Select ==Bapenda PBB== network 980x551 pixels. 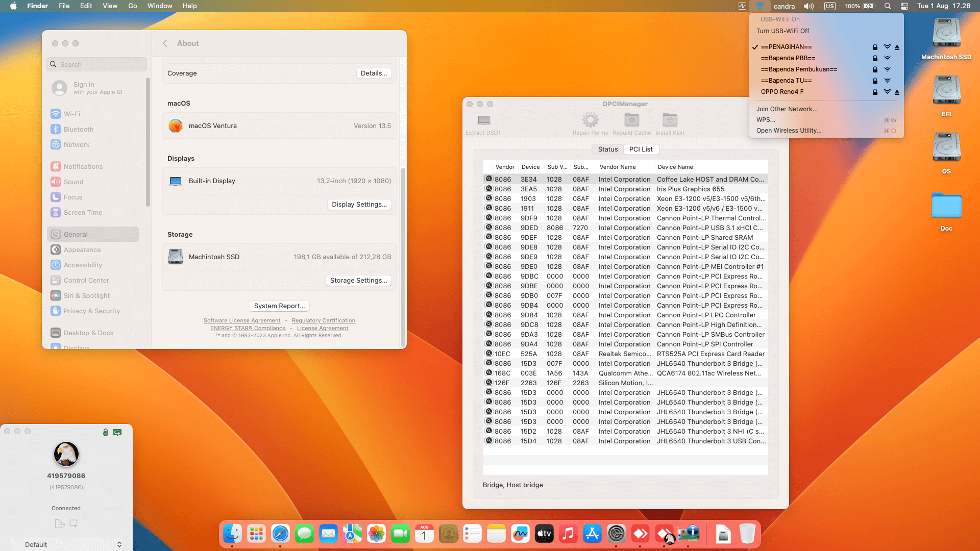pyautogui.click(x=826, y=58)
